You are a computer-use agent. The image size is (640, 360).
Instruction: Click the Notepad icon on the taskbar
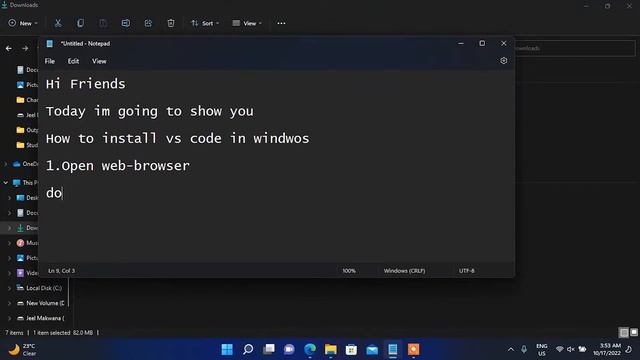click(393, 349)
